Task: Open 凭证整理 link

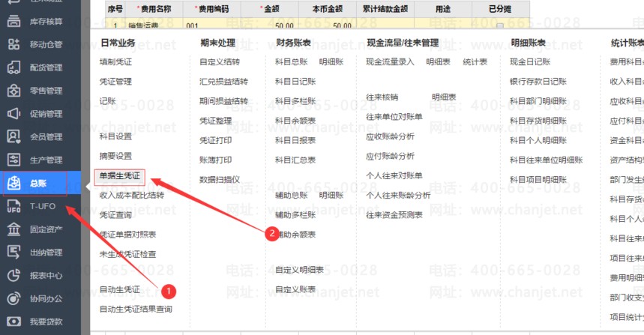Action: coord(216,121)
